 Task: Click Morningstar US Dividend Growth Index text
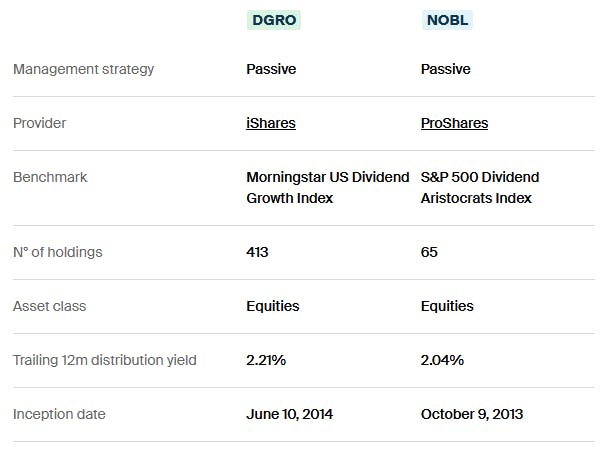(x=327, y=187)
